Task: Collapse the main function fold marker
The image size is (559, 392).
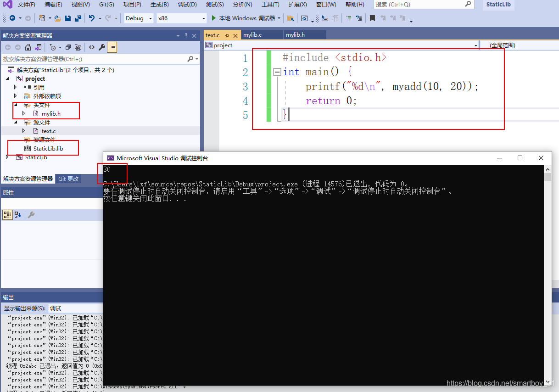Action: [277, 72]
